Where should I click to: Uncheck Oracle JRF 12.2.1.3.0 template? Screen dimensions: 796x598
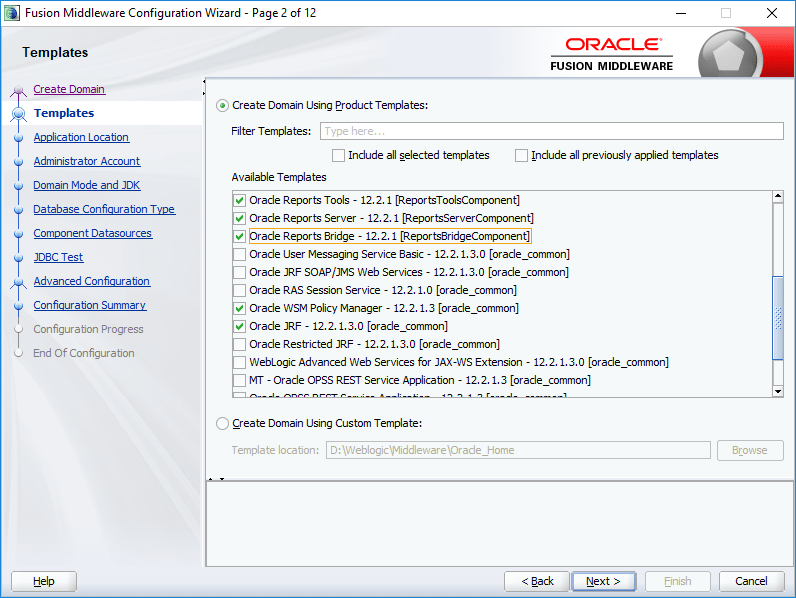(x=240, y=326)
